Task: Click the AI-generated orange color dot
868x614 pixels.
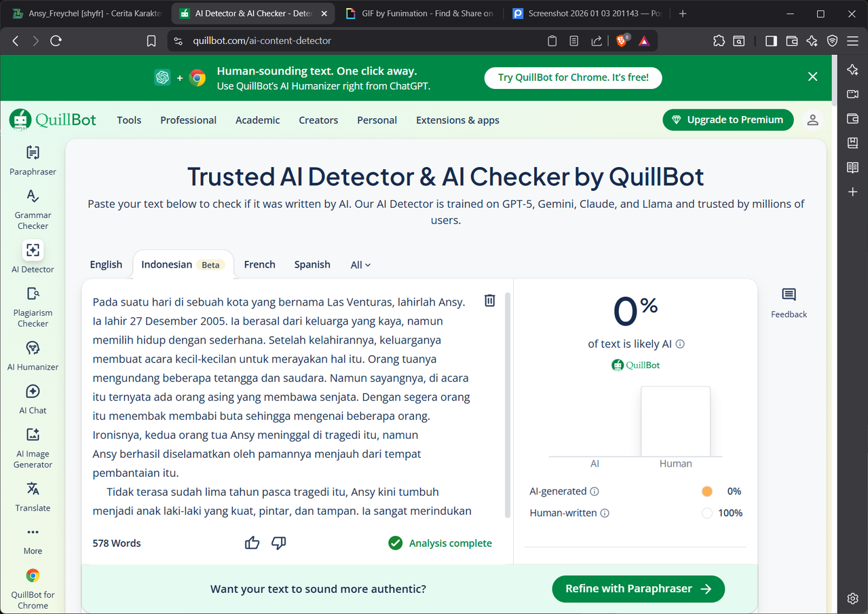Action: pos(706,491)
